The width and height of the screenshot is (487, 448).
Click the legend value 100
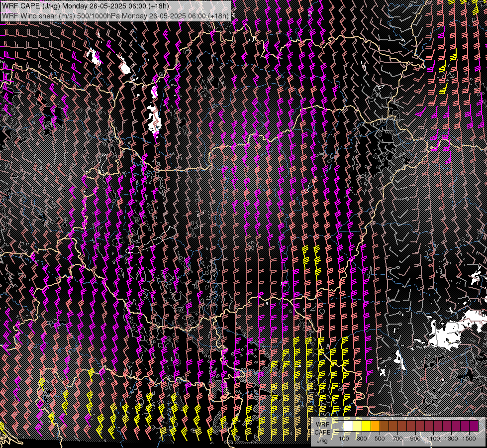(344, 439)
